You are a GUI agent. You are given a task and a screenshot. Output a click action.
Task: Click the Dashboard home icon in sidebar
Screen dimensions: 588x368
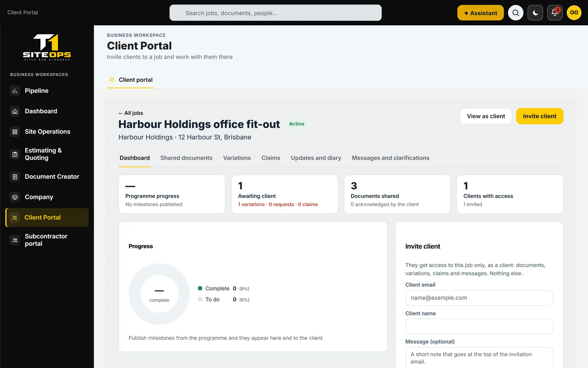click(x=15, y=112)
